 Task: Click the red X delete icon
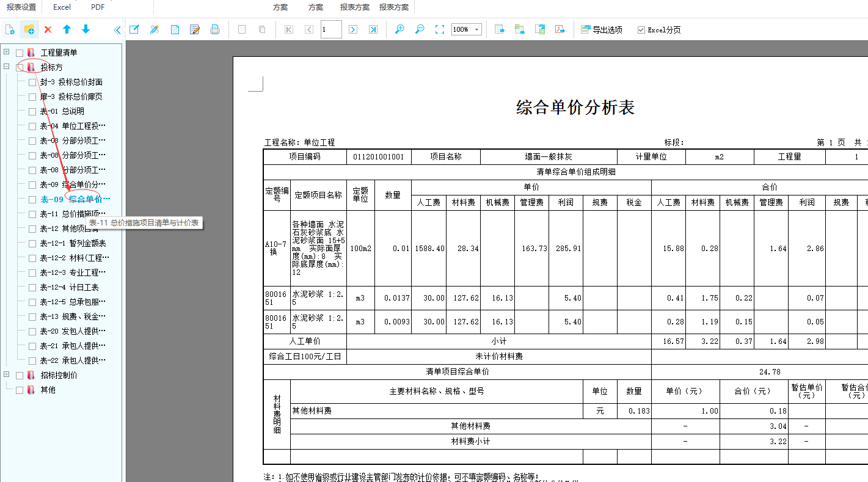tap(48, 29)
